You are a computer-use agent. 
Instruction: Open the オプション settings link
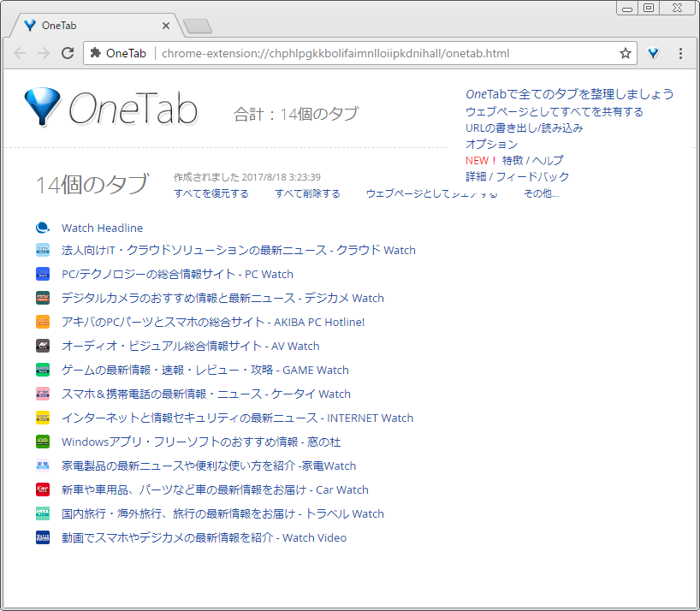[x=490, y=145]
